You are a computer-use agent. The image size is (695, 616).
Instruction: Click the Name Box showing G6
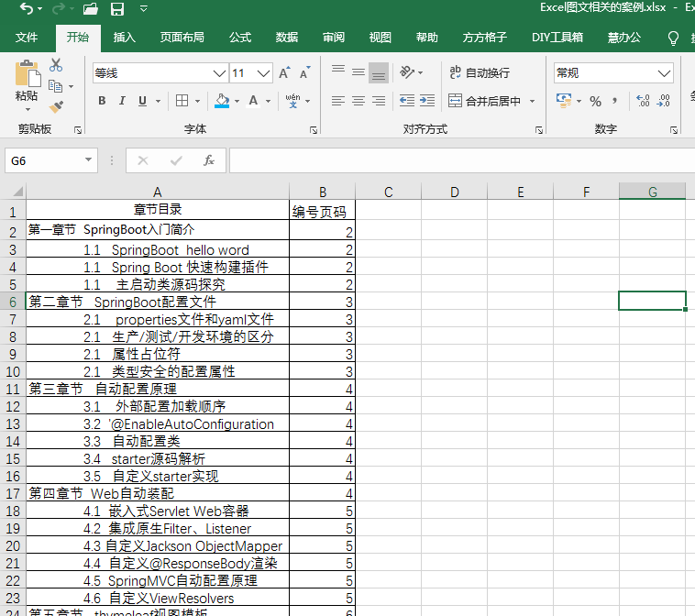point(51,160)
